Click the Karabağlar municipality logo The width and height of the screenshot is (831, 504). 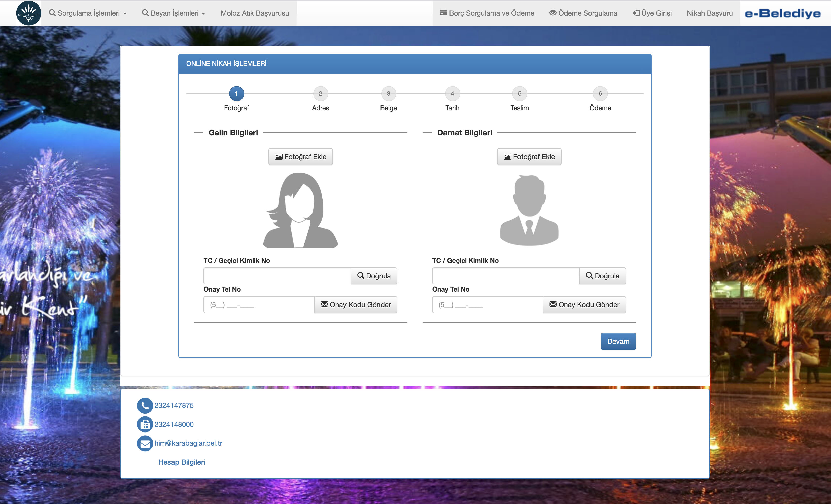click(29, 13)
